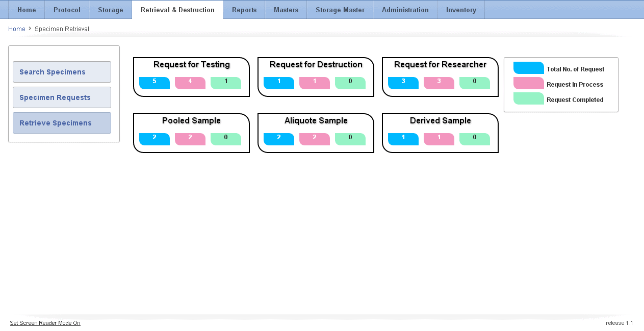Viewport: 644px width, 331px height.
Task: Open Specimen Requests from the sidebar
Action: [62, 97]
